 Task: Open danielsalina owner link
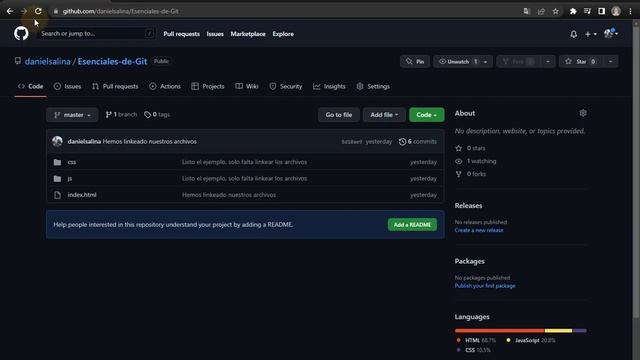click(x=47, y=61)
